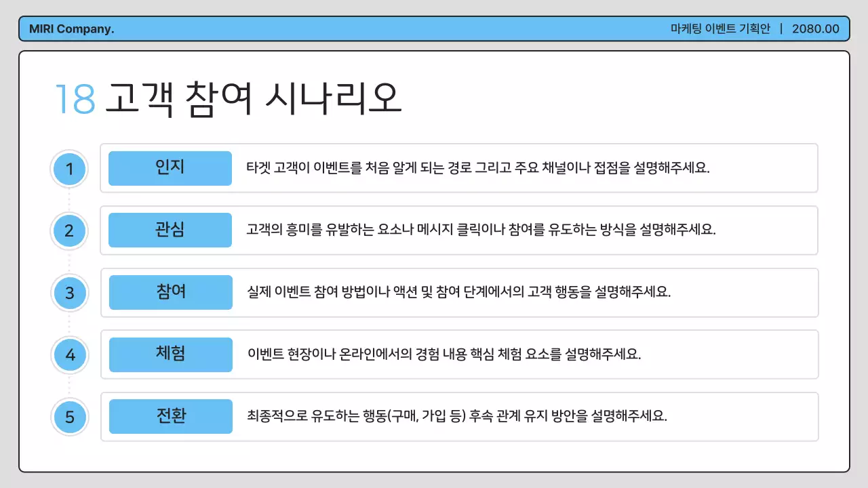The image size is (868, 488).
Task: Click the '체험' stage button
Action: [x=170, y=354]
